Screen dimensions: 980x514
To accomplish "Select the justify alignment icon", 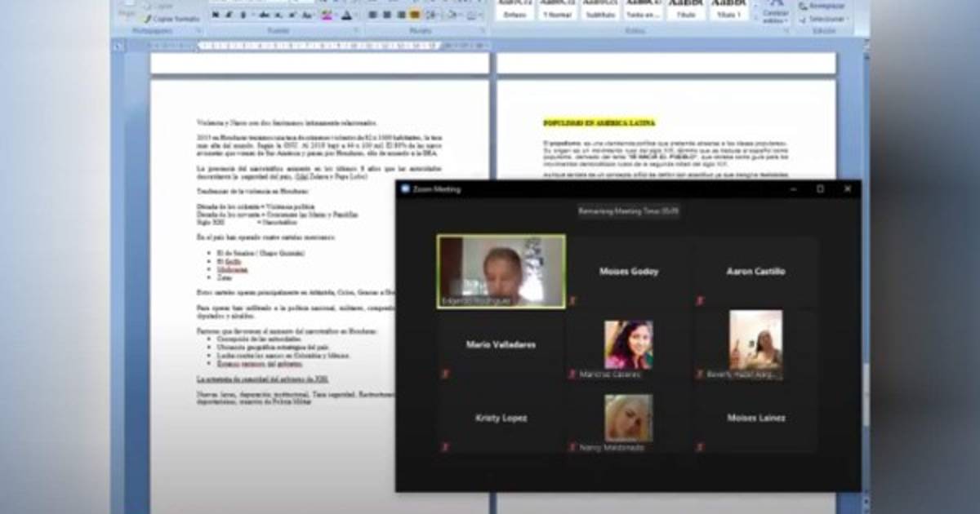I will pyautogui.click(x=414, y=15).
